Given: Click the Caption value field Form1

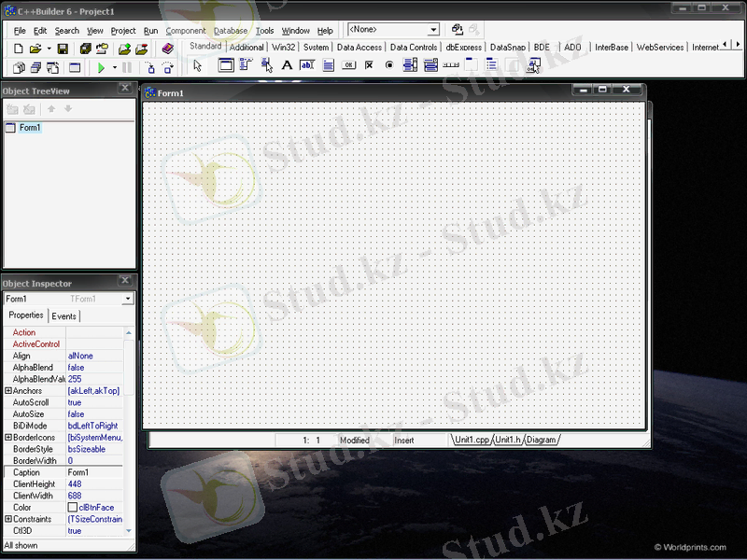Looking at the screenshot, I should [x=94, y=472].
